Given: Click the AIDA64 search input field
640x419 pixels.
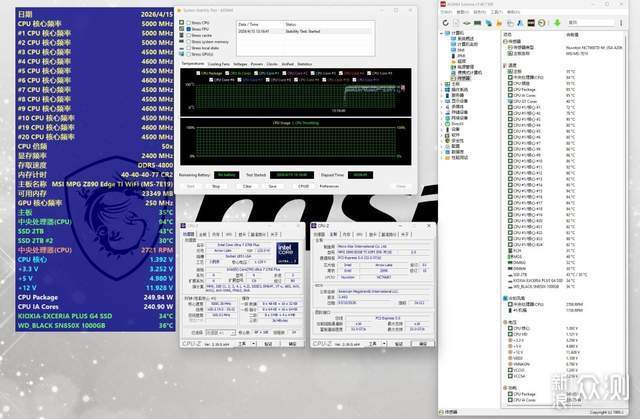Looking at the screenshot, I should 591,23.
